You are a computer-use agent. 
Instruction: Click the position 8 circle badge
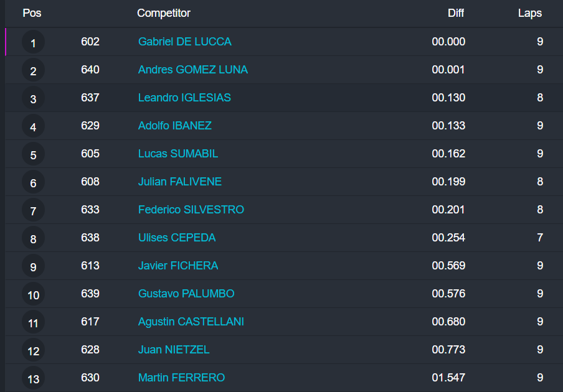pyautogui.click(x=33, y=238)
